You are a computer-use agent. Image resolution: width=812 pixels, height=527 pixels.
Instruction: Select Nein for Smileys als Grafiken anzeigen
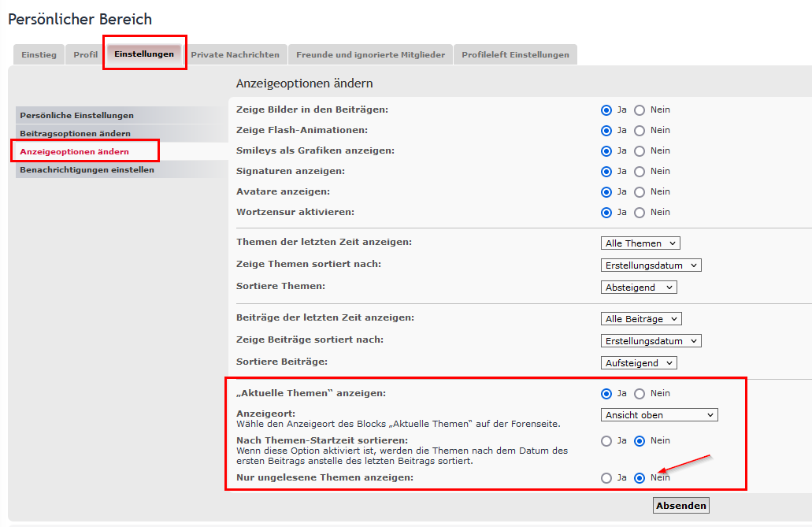640,151
